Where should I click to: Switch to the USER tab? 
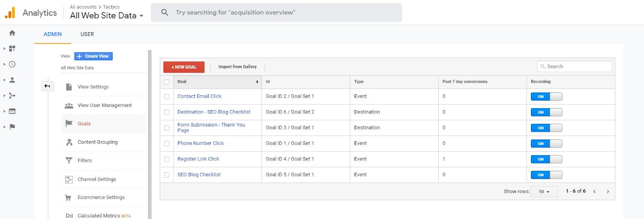87,34
